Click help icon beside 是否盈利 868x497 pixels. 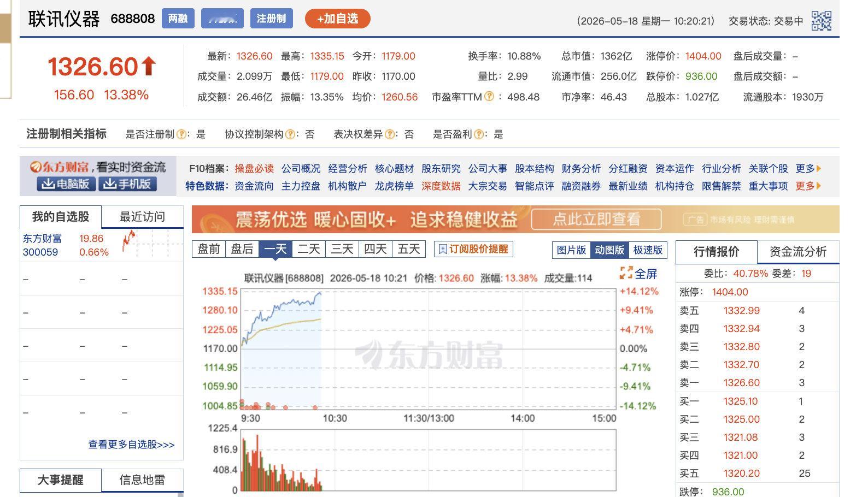479,134
